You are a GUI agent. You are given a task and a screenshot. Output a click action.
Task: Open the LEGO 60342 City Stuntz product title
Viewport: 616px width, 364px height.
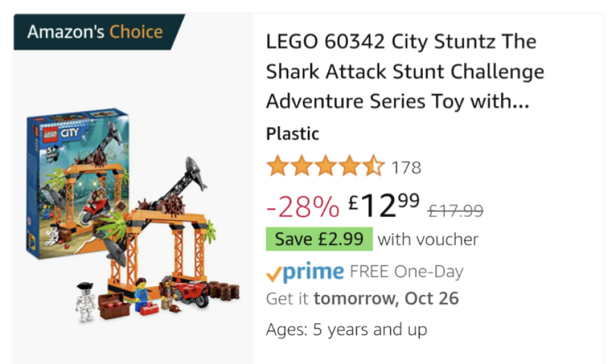point(405,72)
